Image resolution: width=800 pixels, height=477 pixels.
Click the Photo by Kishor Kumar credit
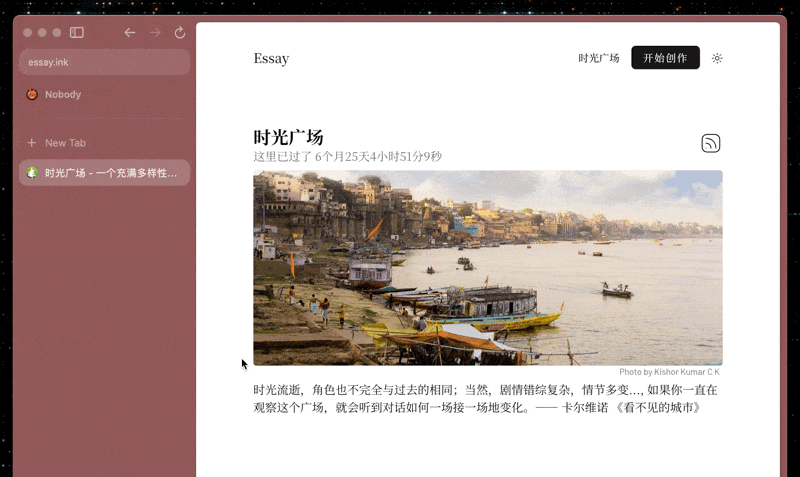tap(669, 372)
